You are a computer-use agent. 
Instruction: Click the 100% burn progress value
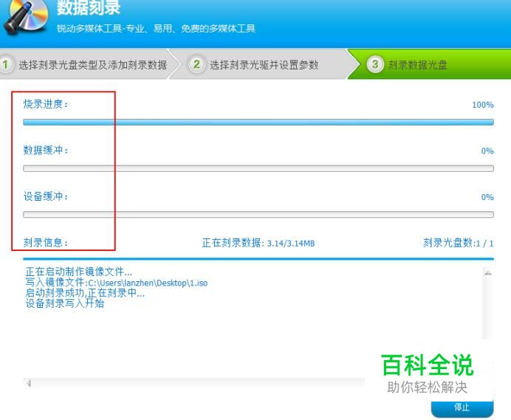[x=483, y=105]
